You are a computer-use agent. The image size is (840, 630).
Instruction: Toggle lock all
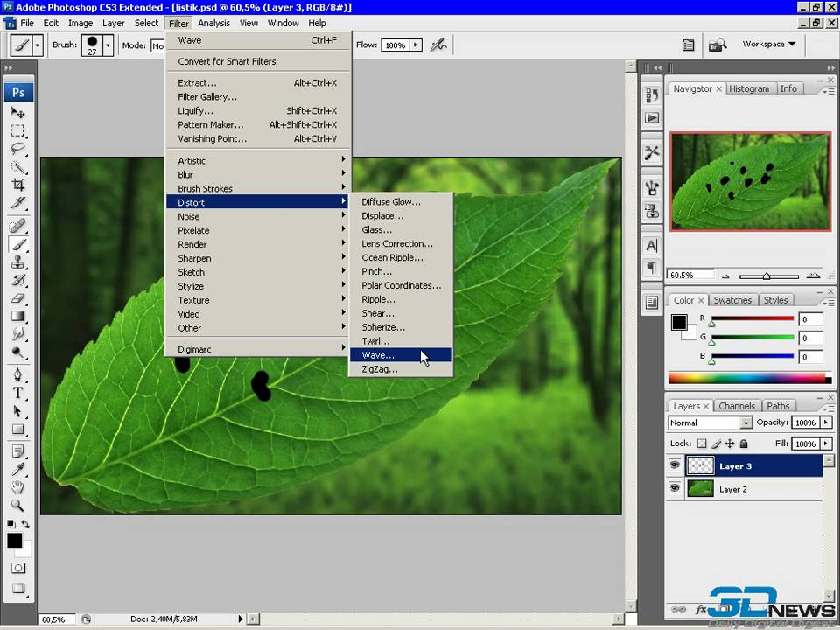pyautogui.click(x=744, y=444)
